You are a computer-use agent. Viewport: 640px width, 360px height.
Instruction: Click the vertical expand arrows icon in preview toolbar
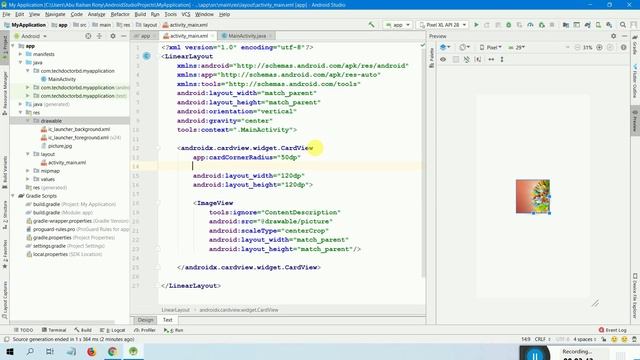(x=502, y=59)
